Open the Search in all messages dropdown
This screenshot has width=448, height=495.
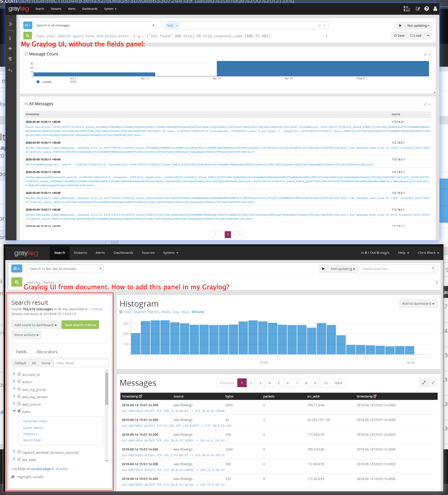(95, 25)
